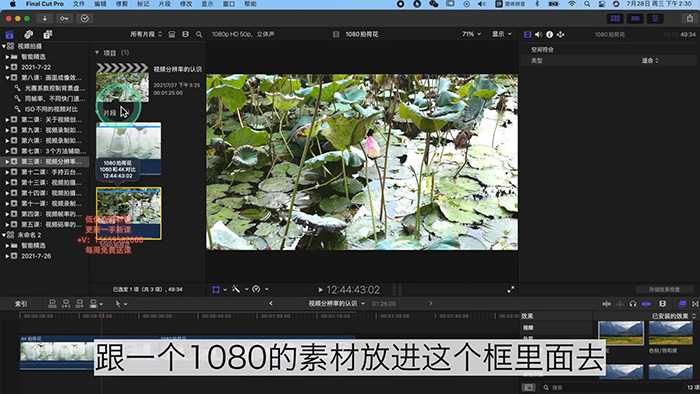This screenshot has height=394, width=700.
Task: Go forward in timeline history
Action: tap(430, 303)
